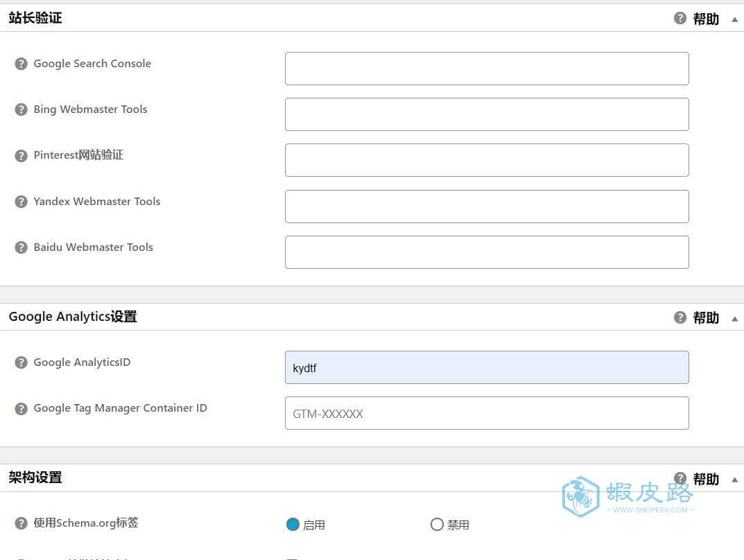Select 启用 radio for Schema.org tags
The image size is (744, 560).
click(x=293, y=525)
